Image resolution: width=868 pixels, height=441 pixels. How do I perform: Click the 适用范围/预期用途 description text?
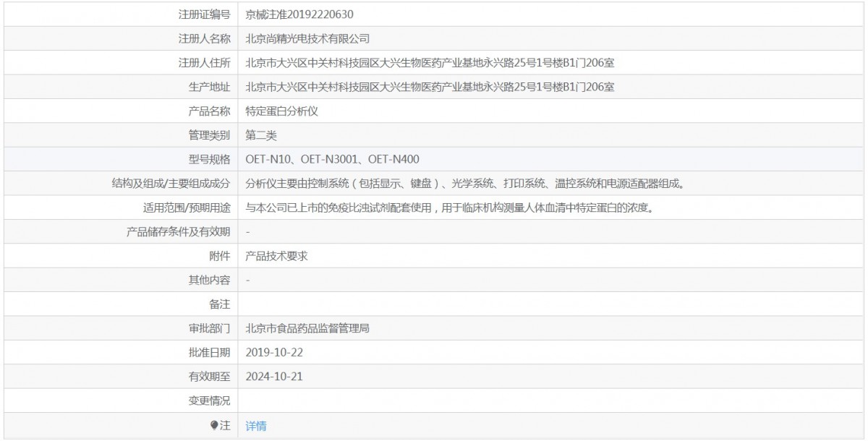point(450,207)
